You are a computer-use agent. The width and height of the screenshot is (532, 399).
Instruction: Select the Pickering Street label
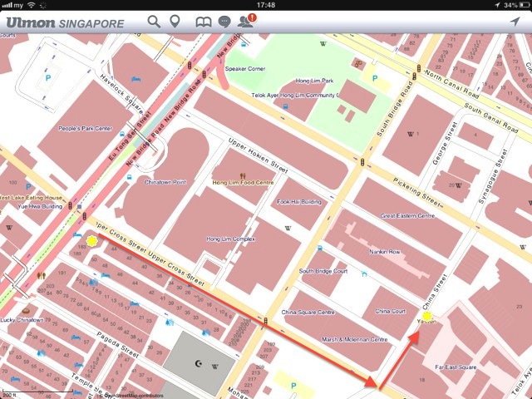pos(417,192)
